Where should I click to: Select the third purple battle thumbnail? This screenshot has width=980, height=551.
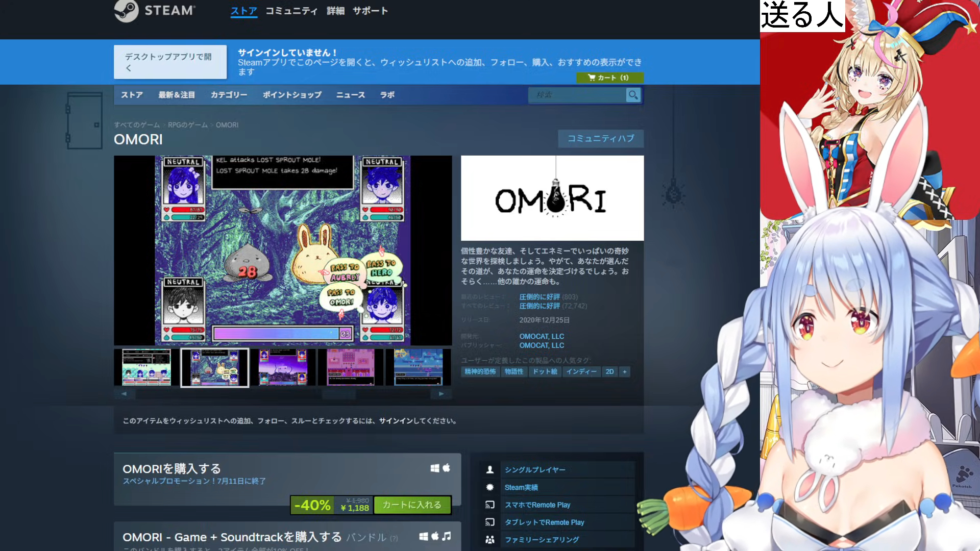pos(283,367)
